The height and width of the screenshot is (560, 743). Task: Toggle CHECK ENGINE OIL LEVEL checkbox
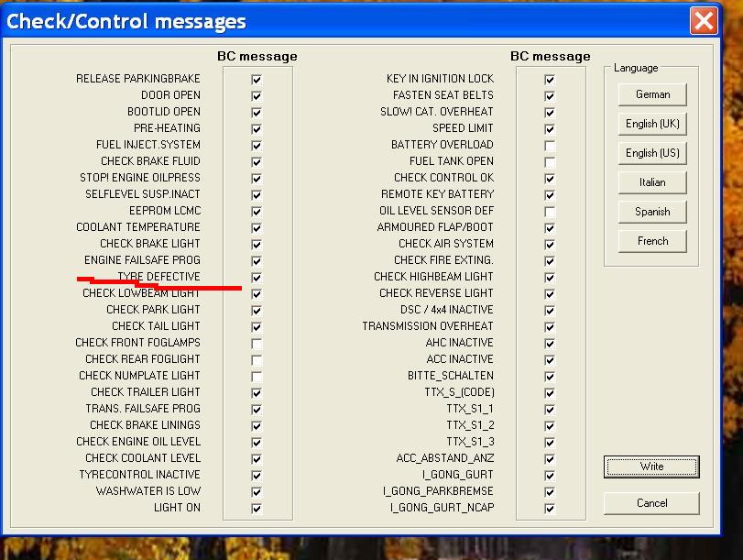[257, 443]
